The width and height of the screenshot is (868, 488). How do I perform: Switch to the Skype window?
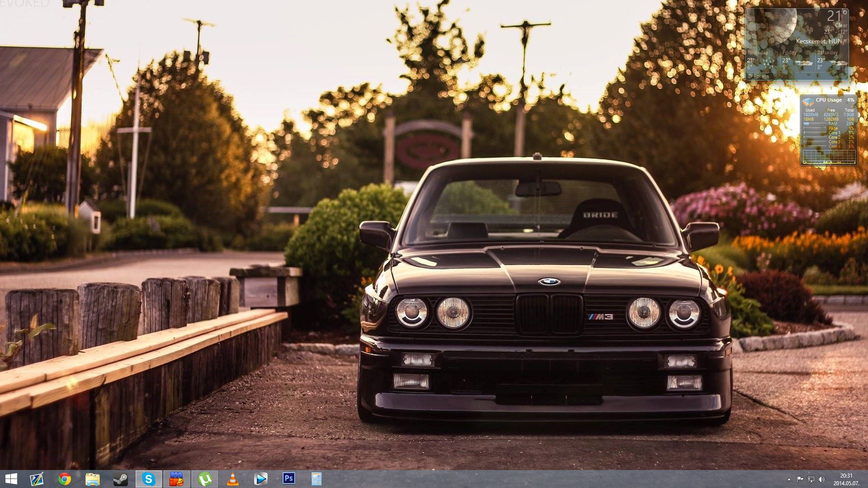tap(149, 479)
